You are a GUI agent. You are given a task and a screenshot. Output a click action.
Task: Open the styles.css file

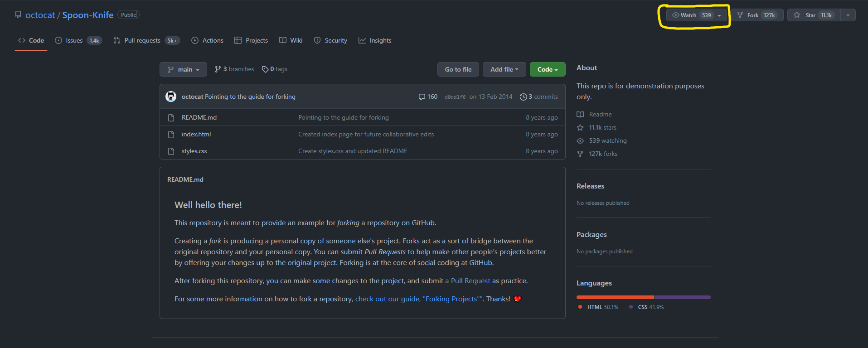pos(194,151)
